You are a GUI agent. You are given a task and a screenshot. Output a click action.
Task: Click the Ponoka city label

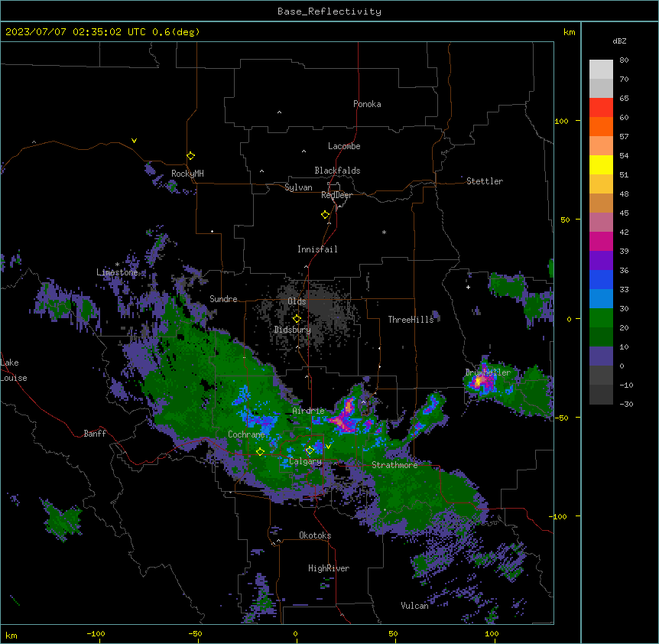coord(367,104)
